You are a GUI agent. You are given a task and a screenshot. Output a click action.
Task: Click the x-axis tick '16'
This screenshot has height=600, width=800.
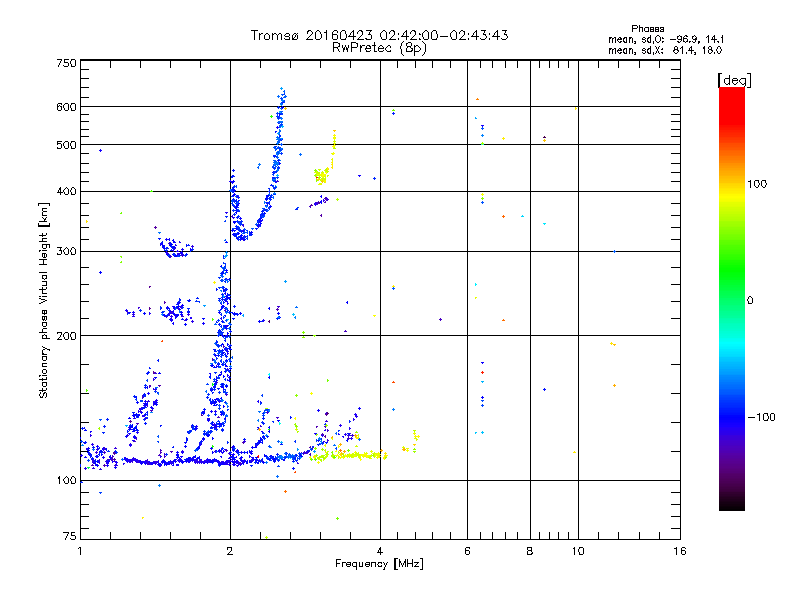click(x=680, y=551)
